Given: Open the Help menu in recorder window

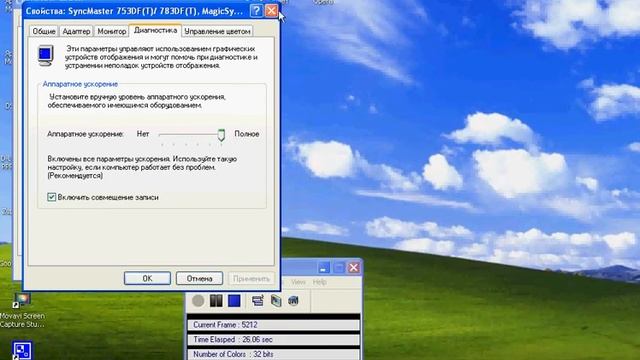Looking at the screenshot, I should tap(320, 282).
